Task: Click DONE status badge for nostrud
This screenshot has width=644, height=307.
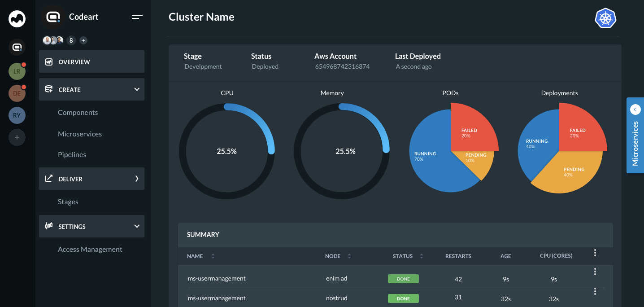Action: tap(403, 298)
